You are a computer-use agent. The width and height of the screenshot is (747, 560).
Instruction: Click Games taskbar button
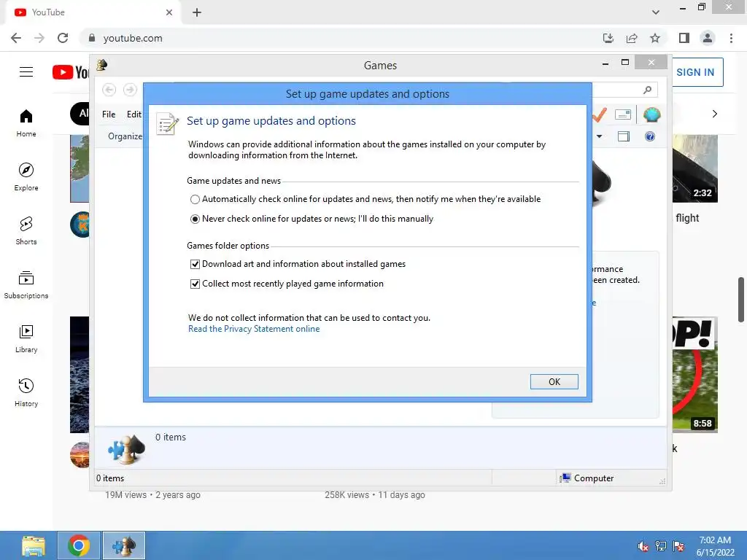pyautogui.click(x=124, y=545)
